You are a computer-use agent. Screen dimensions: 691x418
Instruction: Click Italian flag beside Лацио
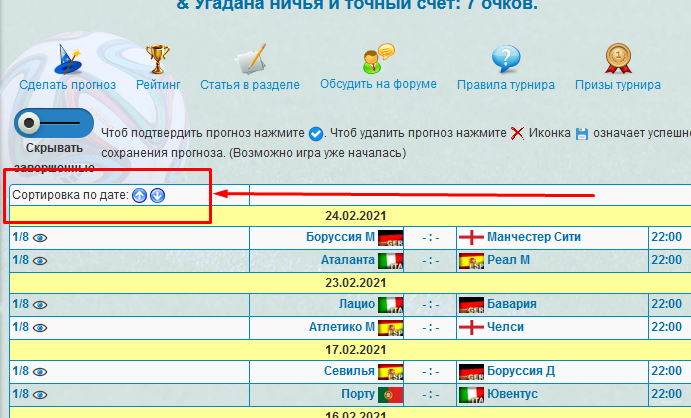(390, 305)
